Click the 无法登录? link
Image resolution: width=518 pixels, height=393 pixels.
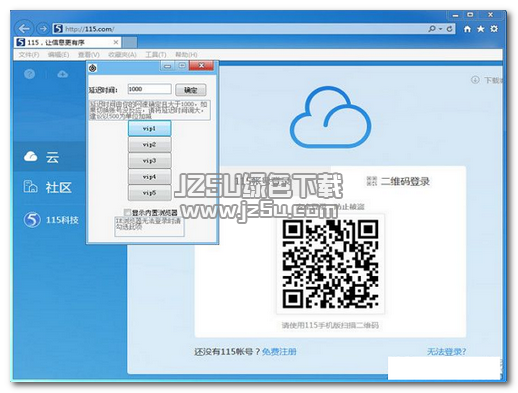(x=446, y=352)
